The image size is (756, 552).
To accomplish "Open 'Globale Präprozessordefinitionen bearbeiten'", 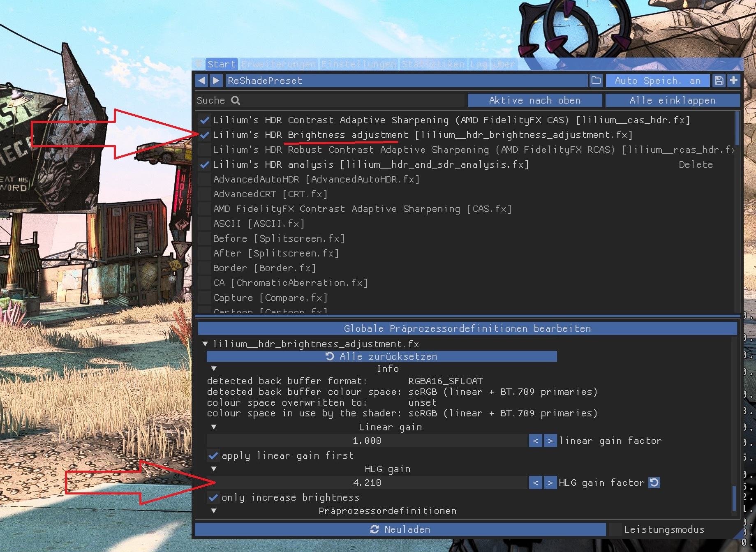I will 467,328.
